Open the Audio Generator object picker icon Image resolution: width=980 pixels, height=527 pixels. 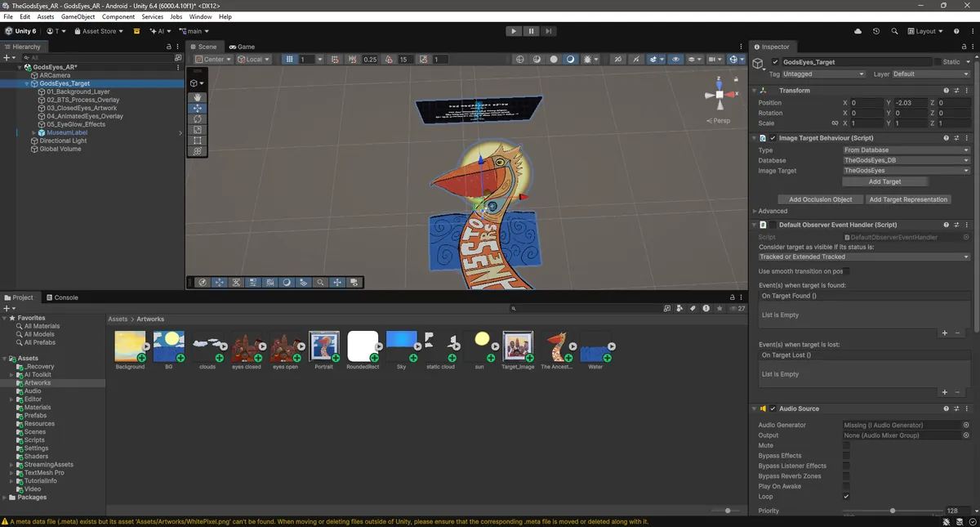click(966, 425)
